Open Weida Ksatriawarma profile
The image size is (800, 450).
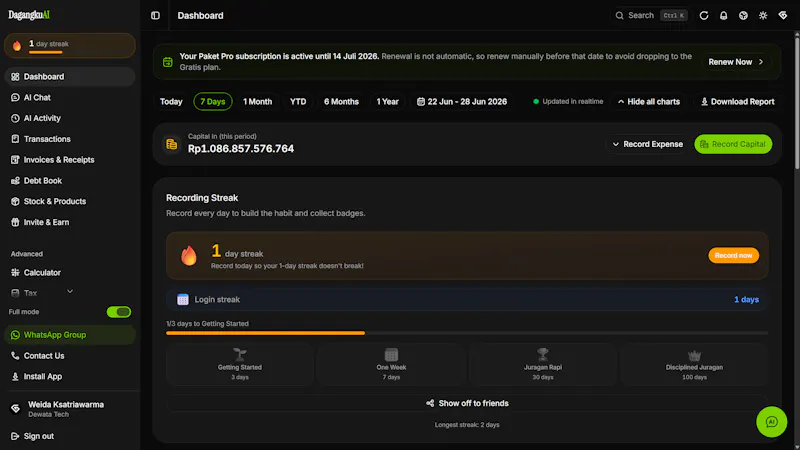click(x=70, y=409)
